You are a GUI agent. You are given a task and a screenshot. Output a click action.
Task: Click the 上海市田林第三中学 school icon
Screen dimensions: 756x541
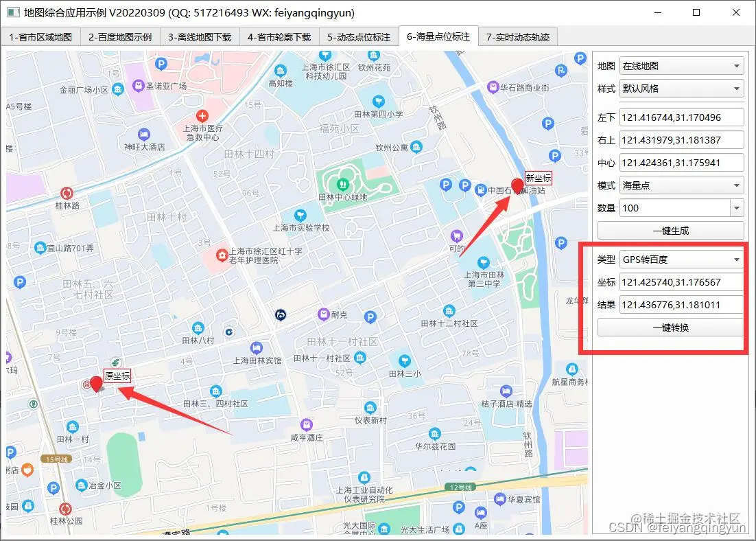click(x=483, y=262)
